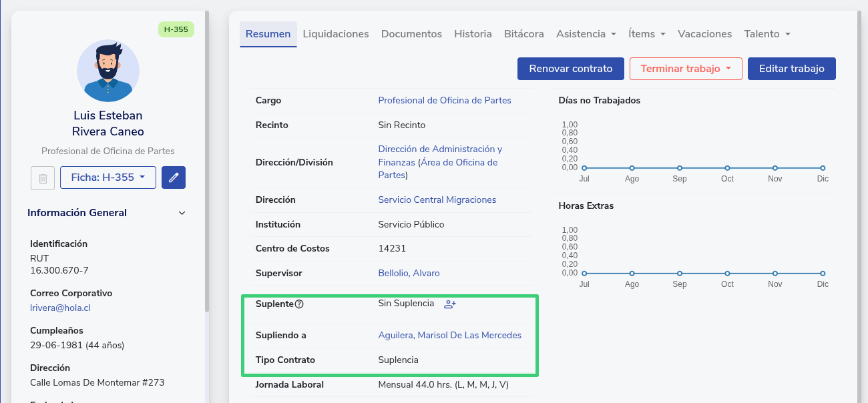The width and height of the screenshot is (868, 403).
Task: Click the trash delete icon
Action: [43, 178]
